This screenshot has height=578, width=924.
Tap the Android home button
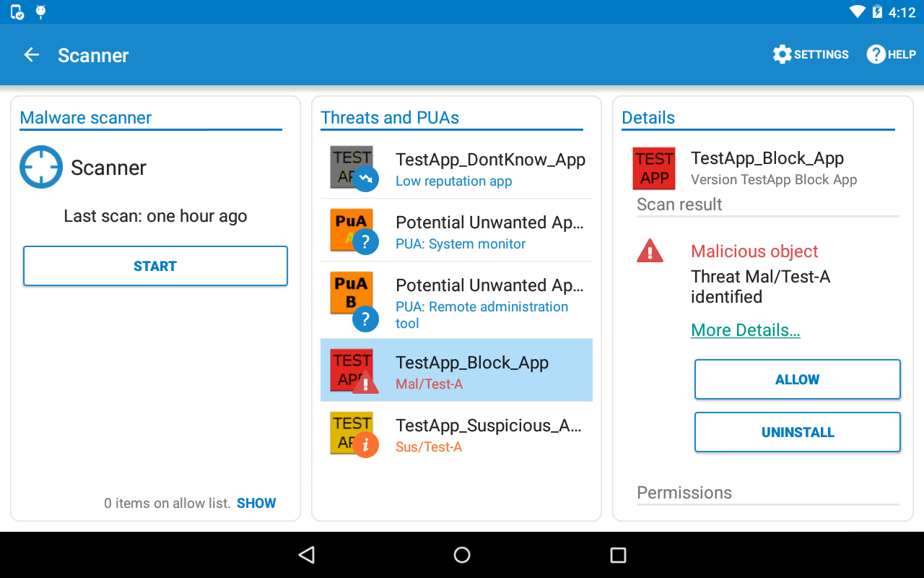click(x=462, y=554)
